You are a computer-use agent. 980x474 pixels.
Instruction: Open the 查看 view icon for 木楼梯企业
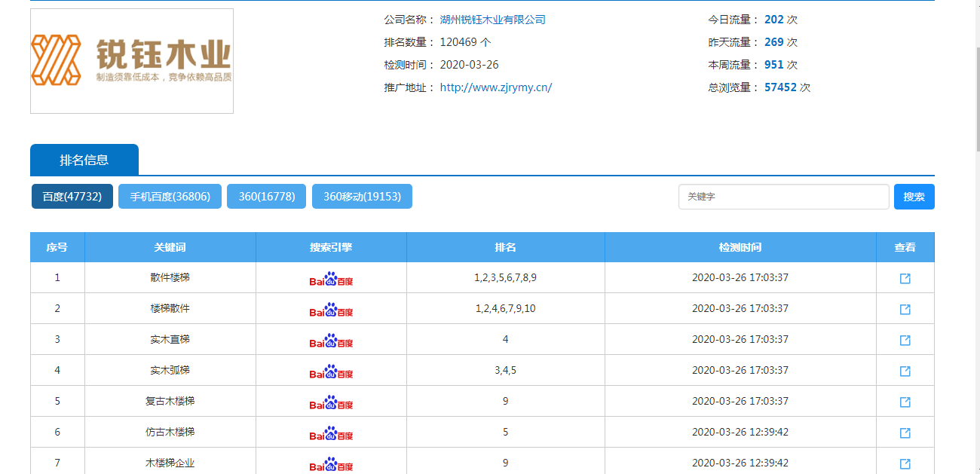[905, 463]
